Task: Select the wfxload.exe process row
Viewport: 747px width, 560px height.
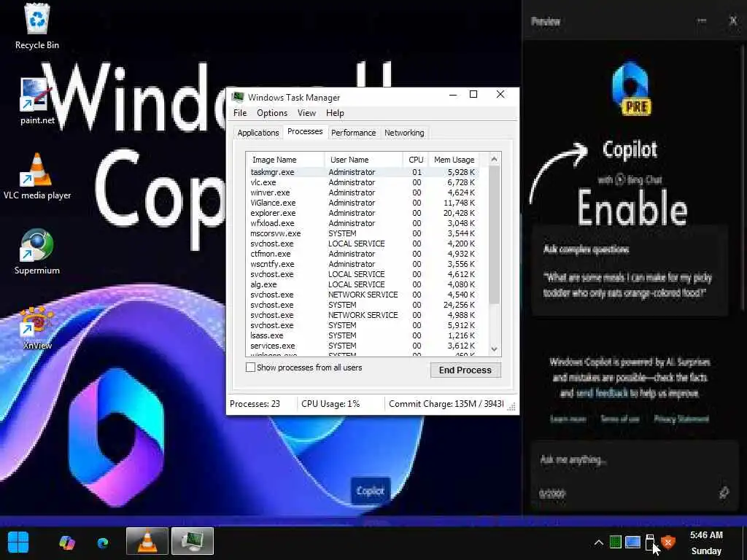Action: click(363, 223)
